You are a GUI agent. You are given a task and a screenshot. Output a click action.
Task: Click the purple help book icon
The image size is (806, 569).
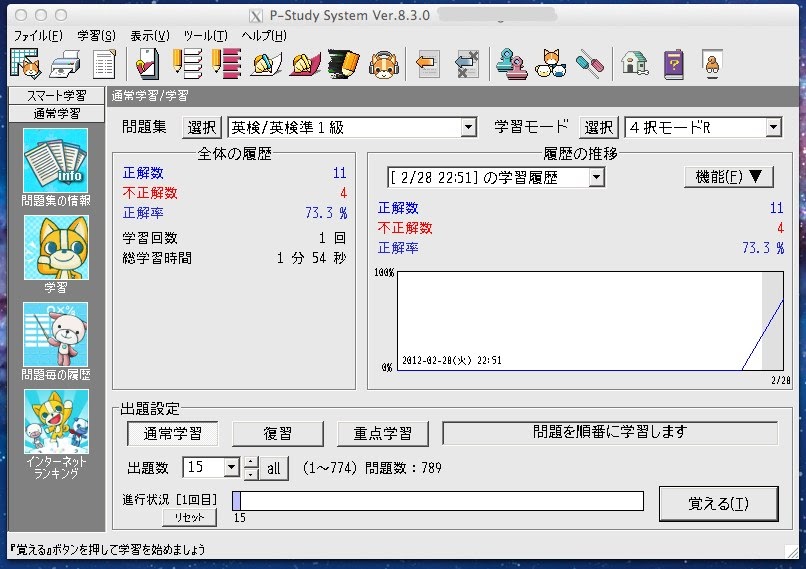(673, 64)
